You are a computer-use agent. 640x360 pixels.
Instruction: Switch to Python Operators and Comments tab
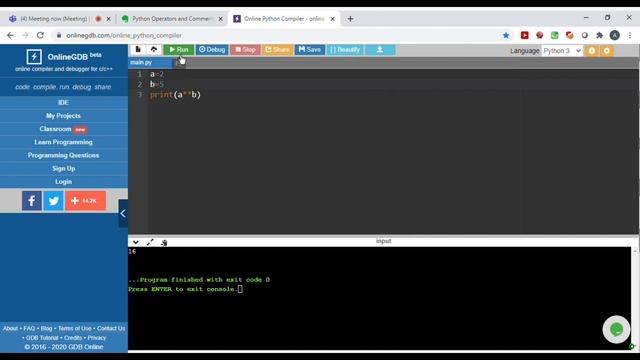[x=171, y=19]
